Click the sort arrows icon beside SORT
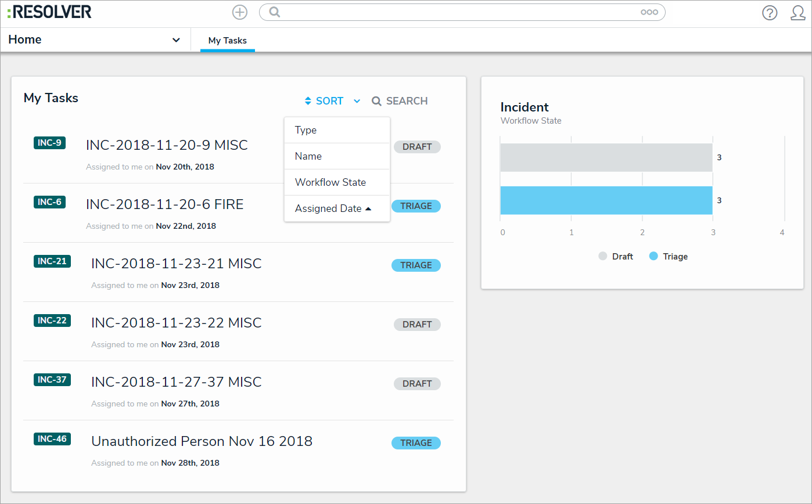Image resolution: width=812 pixels, height=504 pixels. [x=308, y=101]
